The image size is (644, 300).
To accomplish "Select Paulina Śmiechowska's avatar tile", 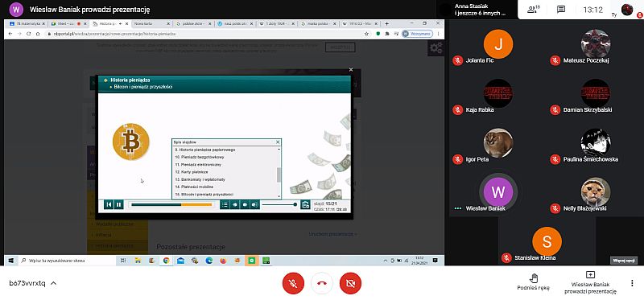I will coord(596,142).
